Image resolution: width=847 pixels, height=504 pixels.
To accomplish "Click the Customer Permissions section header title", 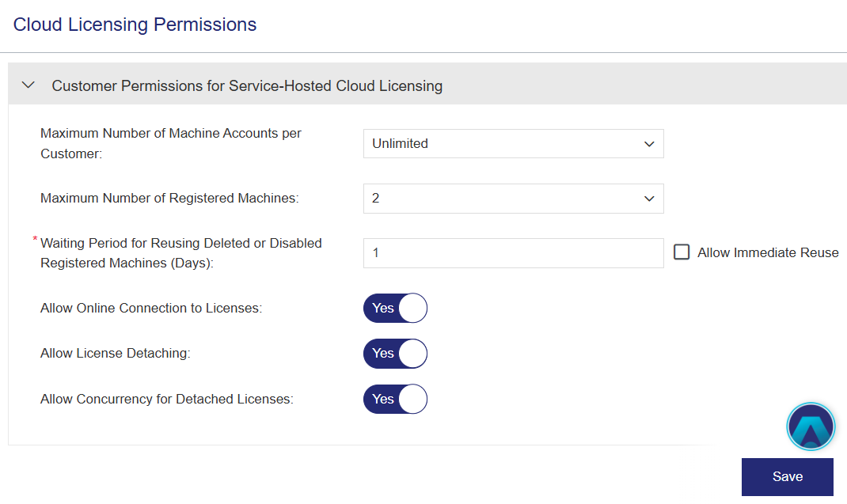I will pyautogui.click(x=247, y=85).
